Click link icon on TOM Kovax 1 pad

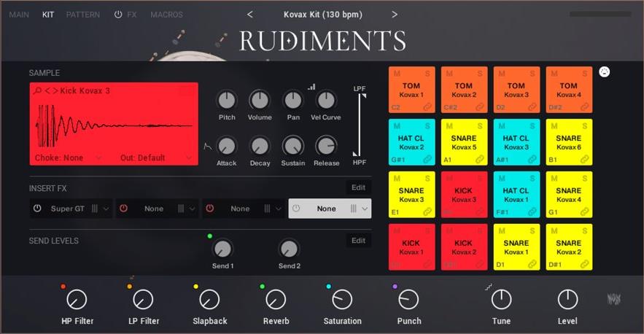[427, 107]
